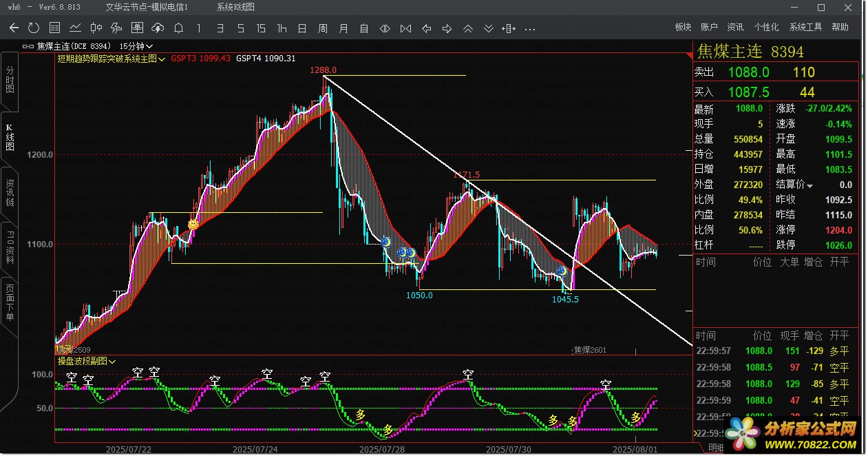The image size is (868, 456).
Task: Click the double chevron down icon
Action: [x=488, y=28]
